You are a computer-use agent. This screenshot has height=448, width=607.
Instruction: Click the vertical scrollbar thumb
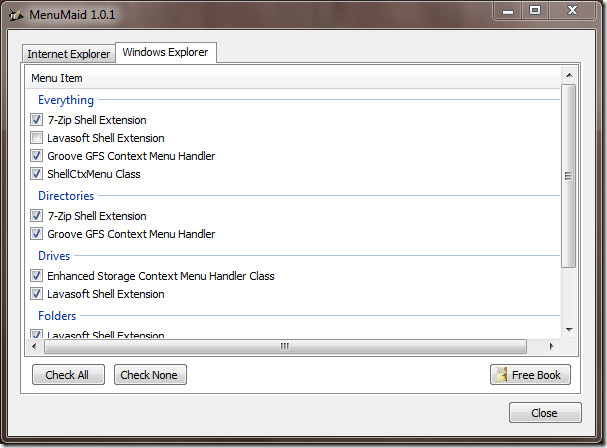pyautogui.click(x=569, y=176)
